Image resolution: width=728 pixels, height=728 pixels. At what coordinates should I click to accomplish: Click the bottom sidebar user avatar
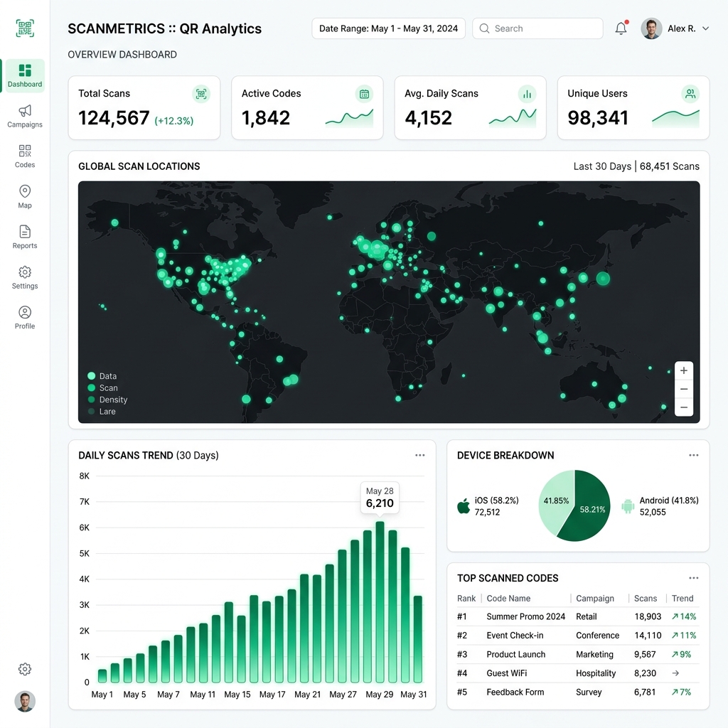pyautogui.click(x=25, y=702)
